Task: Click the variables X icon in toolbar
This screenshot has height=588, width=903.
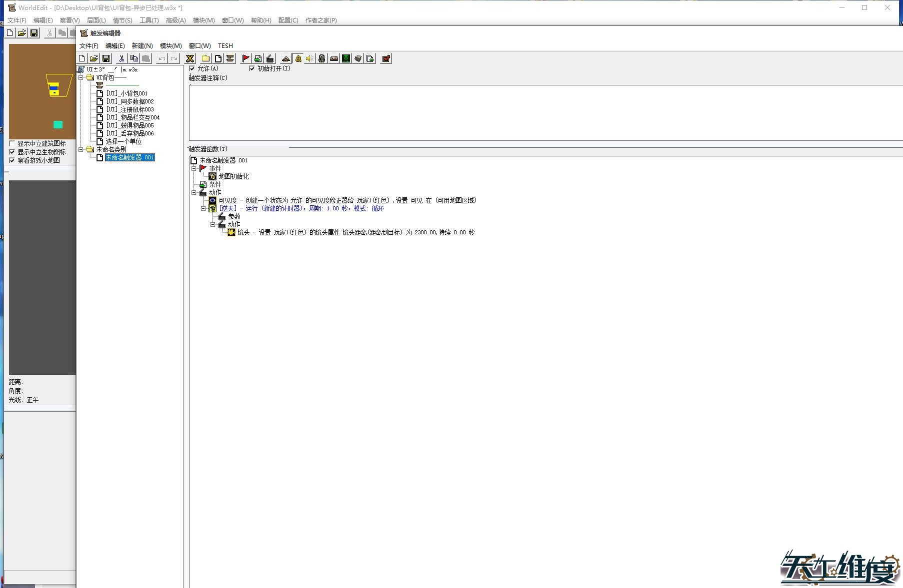Action: (x=189, y=58)
